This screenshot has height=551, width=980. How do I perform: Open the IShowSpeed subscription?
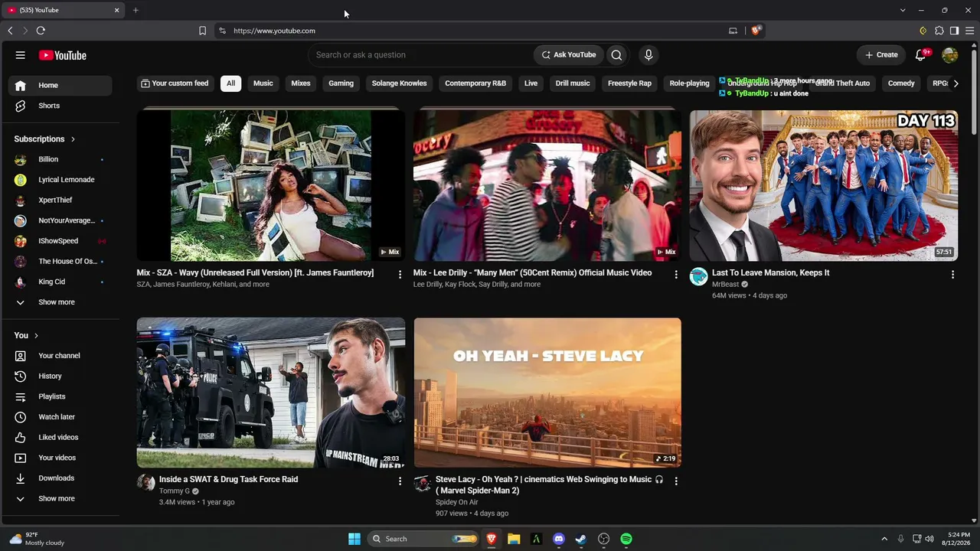tap(60, 241)
